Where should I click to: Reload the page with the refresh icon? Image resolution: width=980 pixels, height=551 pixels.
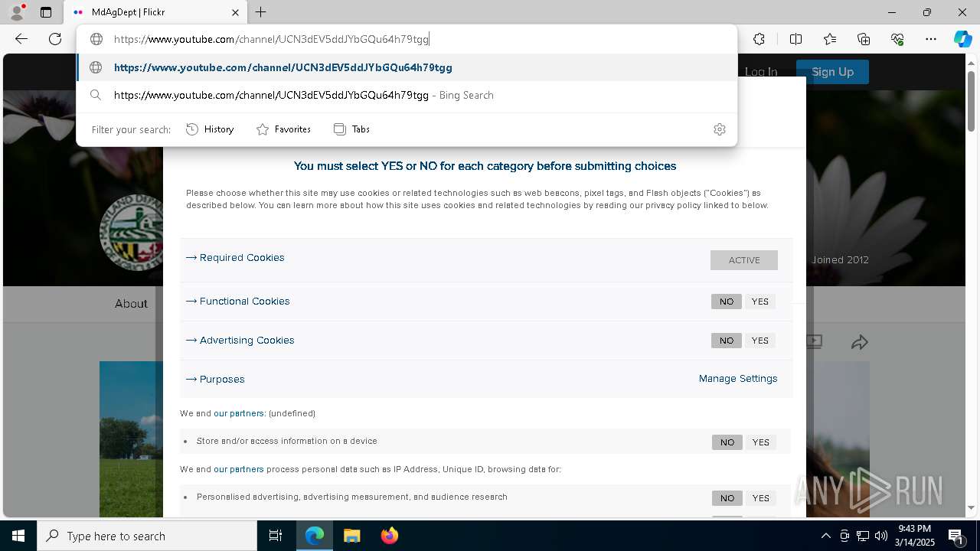55,39
